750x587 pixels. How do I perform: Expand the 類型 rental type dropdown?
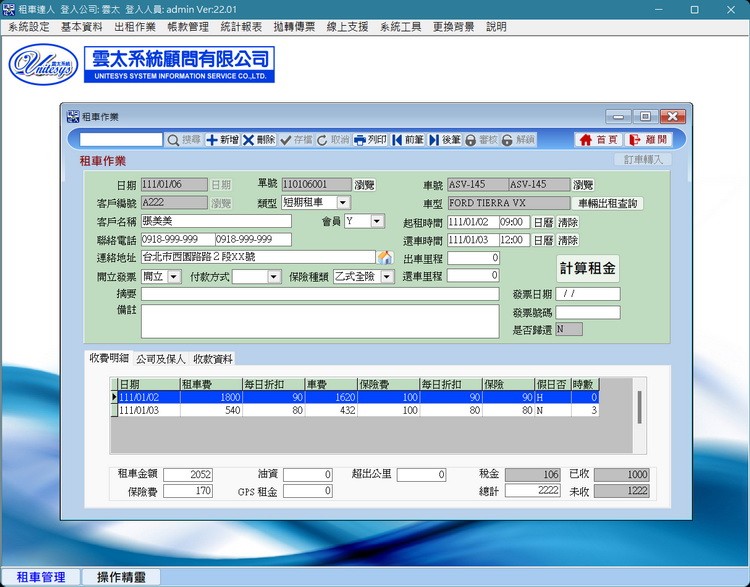[343, 203]
